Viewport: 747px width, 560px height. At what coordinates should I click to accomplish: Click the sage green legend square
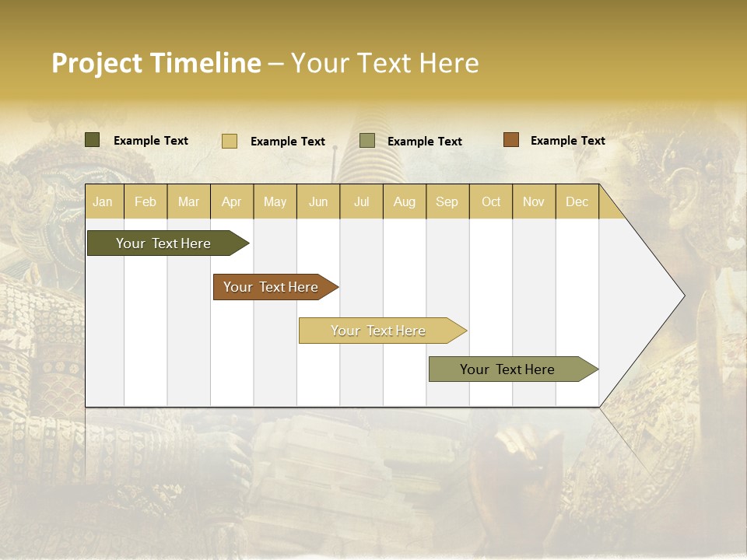[x=366, y=141]
